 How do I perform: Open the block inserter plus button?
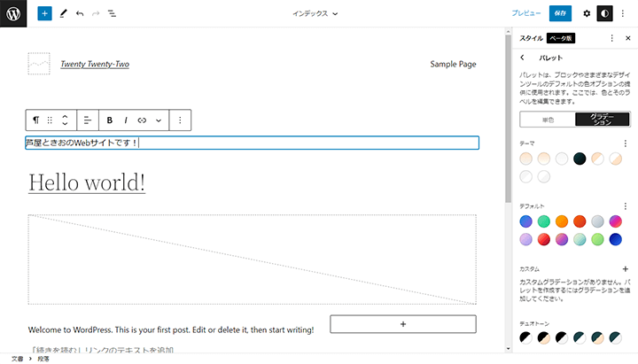[x=44, y=14]
